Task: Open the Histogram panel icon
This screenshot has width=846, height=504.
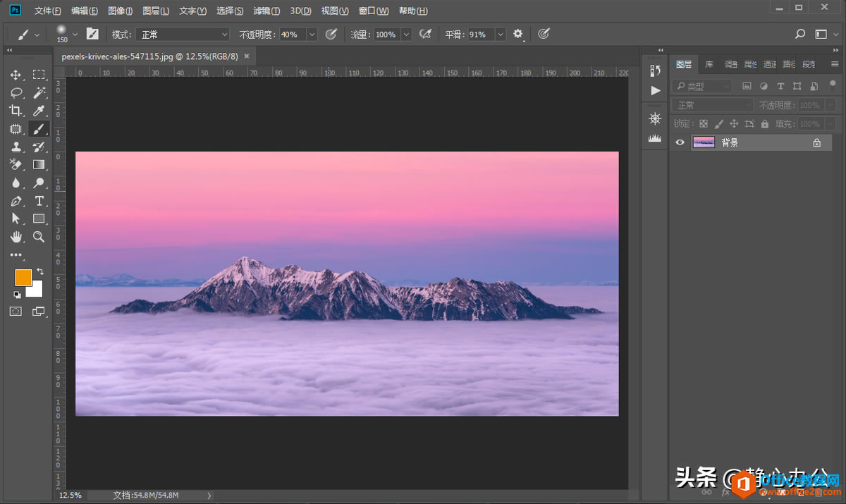Action: tap(655, 139)
